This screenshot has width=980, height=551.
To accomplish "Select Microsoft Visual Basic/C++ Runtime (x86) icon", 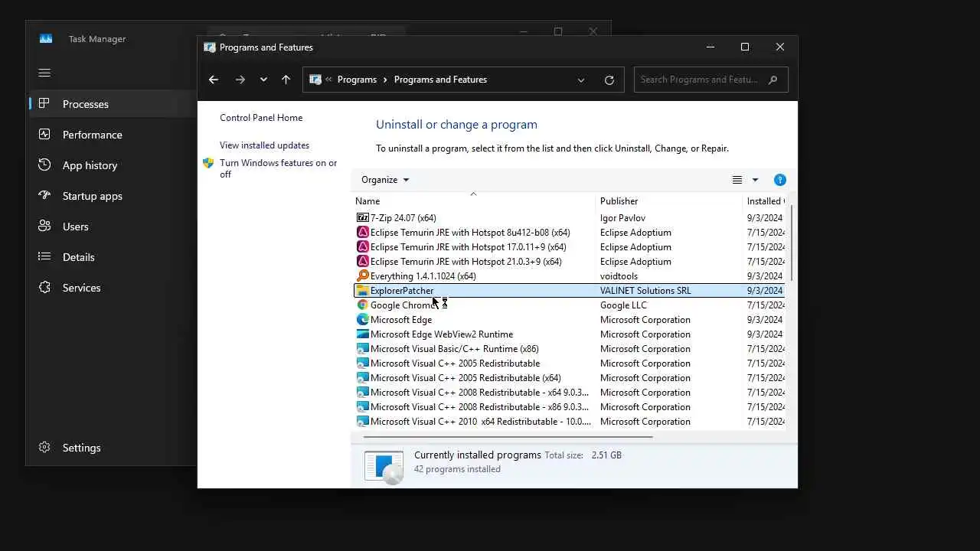I will pos(363,349).
